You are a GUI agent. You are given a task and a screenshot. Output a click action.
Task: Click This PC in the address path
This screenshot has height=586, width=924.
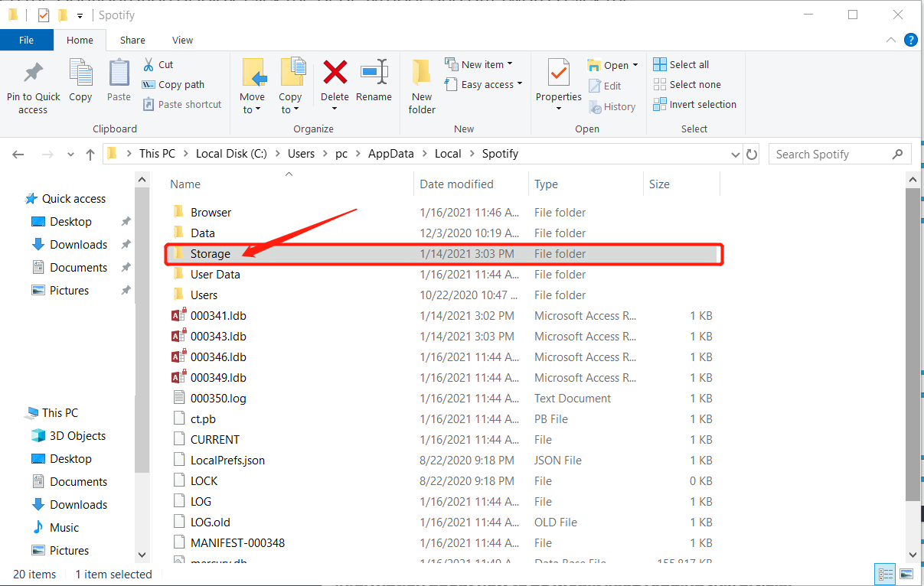pyautogui.click(x=157, y=154)
